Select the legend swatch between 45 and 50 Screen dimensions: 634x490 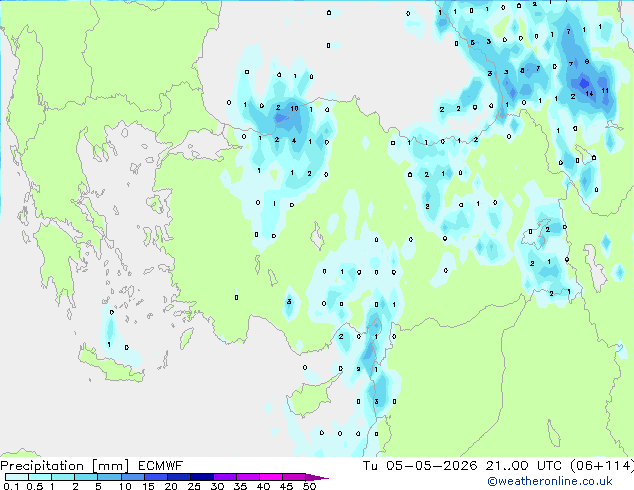294,477
